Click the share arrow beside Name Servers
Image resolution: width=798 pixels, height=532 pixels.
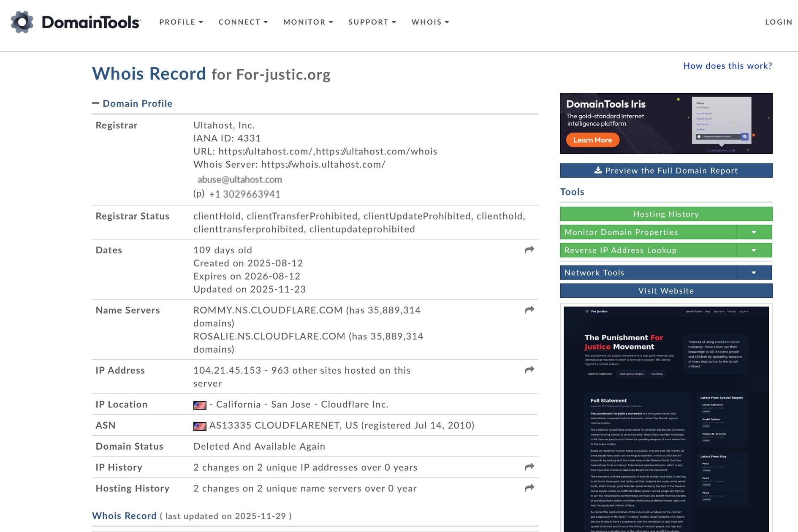pyautogui.click(x=529, y=310)
